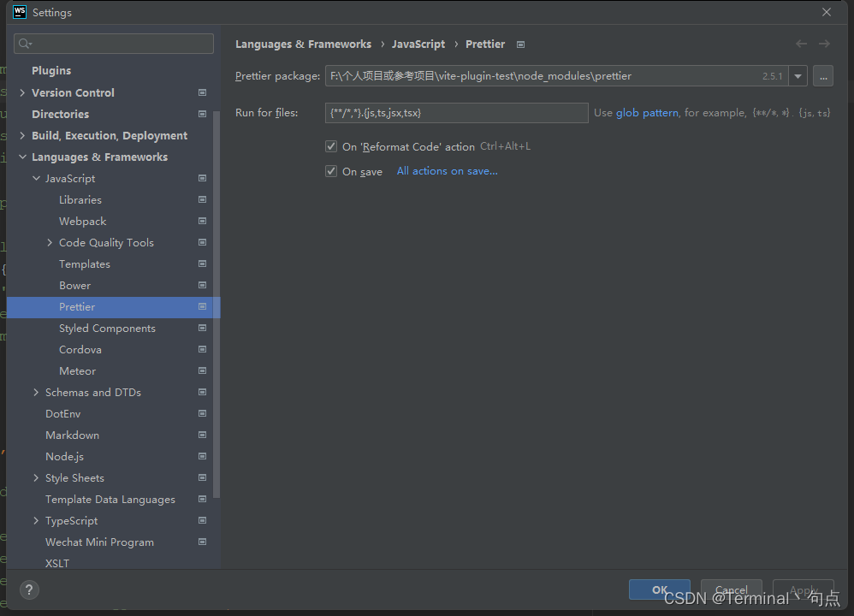Click the project-level icon on selected Prettier row
The image size is (854, 616).
202,306
